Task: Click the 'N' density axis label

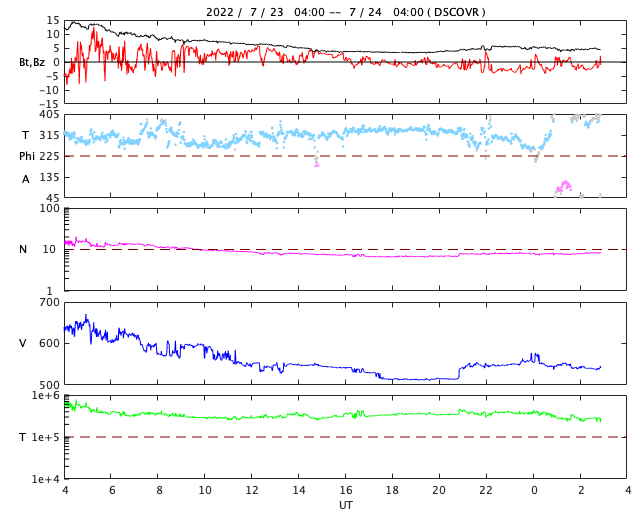Action: pos(23,249)
